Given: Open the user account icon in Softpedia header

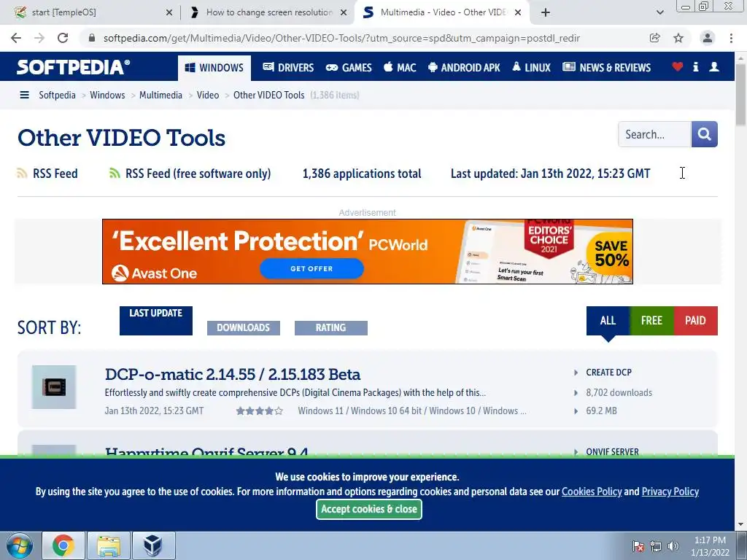Looking at the screenshot, I should tap(713, 66).
